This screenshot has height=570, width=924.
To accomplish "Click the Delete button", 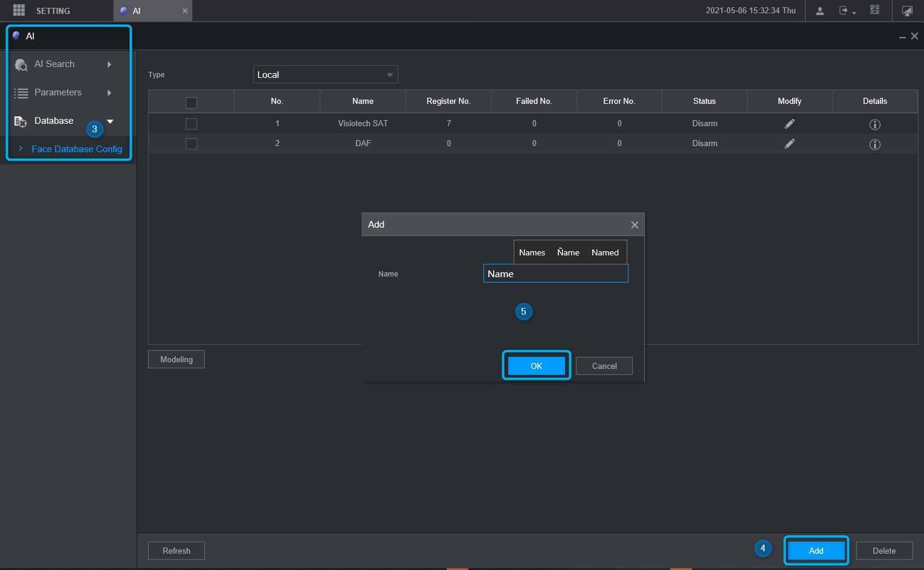I will [884, 551].
